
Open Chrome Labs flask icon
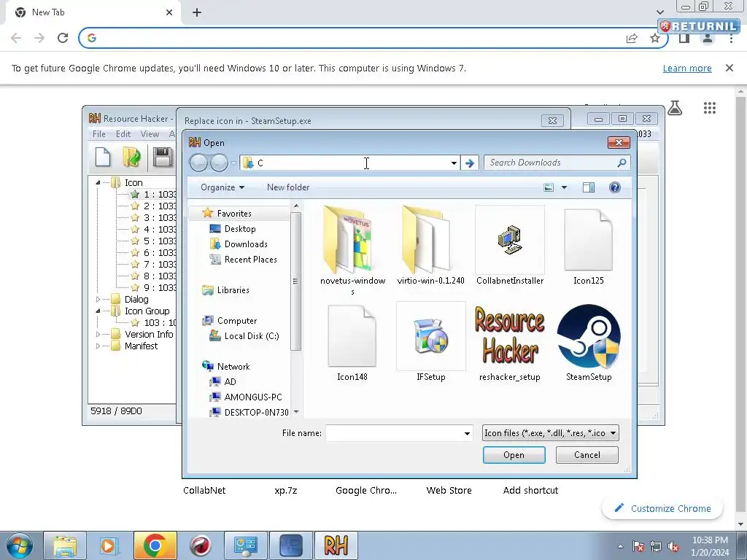point(675,108)
